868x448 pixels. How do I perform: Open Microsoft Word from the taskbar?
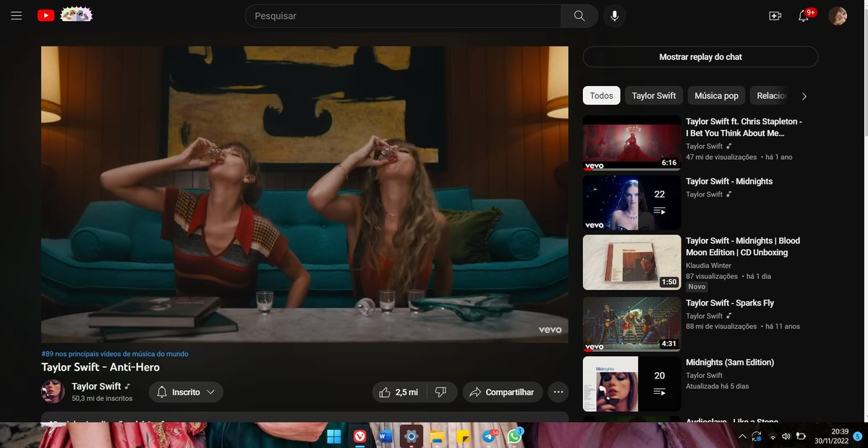pyautogui.click(x=385, y=436)
